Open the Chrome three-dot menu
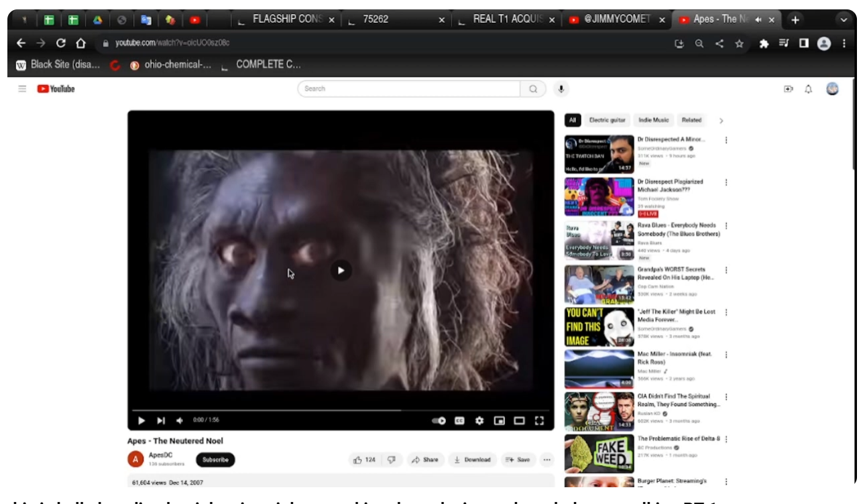The width and height of the screenshot is (863, 504). point(844,44)
